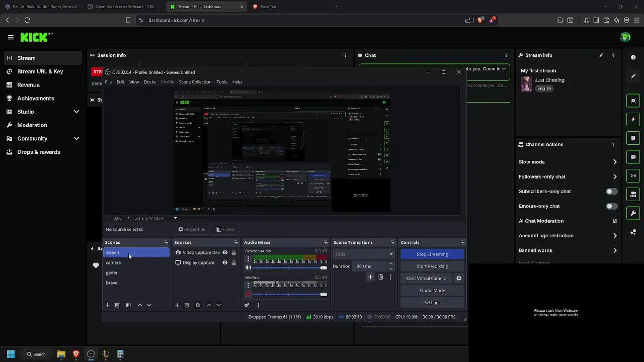Open Stream URL & Key page
The image size is (644, 362).
(x=40, y=71)
